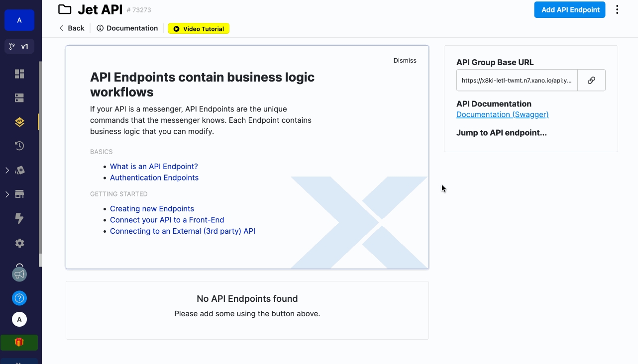The image size is (638, 364).
Task: Open the v1 branch selector
Action: pos(19,46)
